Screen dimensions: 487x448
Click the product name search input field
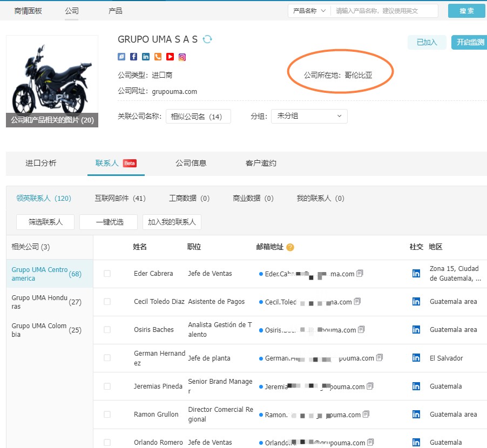[384, 11]
